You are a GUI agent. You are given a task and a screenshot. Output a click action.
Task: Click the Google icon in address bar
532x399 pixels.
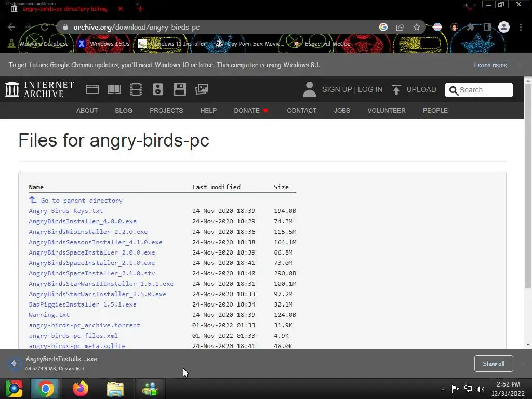(383, 27)
